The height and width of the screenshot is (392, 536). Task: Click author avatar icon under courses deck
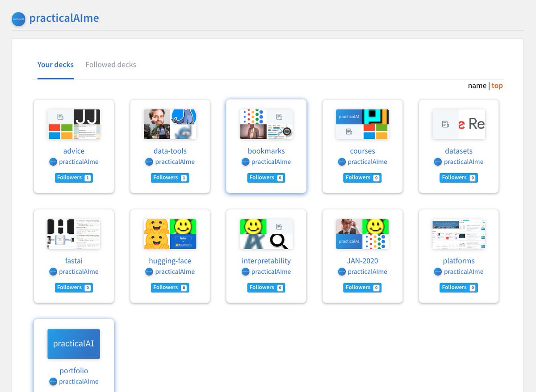342,162
